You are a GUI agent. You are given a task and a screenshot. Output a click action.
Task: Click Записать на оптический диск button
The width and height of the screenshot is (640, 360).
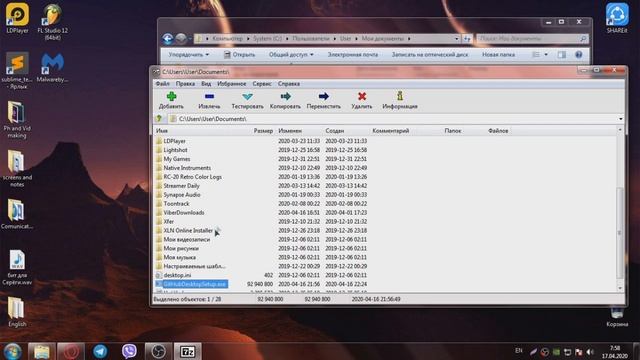[x=430, y=55]
